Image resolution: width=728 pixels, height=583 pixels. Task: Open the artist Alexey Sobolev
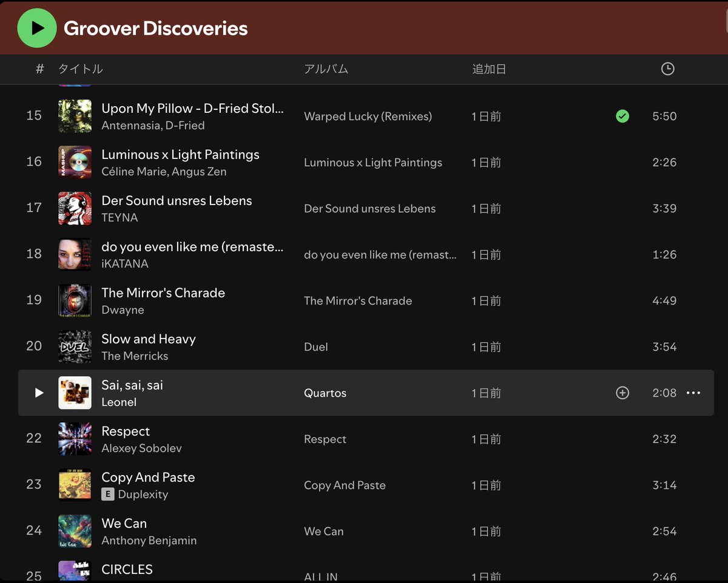tap(141, 448)
